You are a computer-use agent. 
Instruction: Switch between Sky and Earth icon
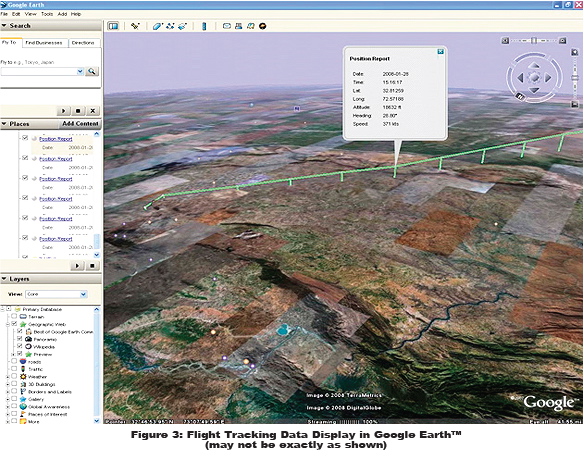point(263,26)
